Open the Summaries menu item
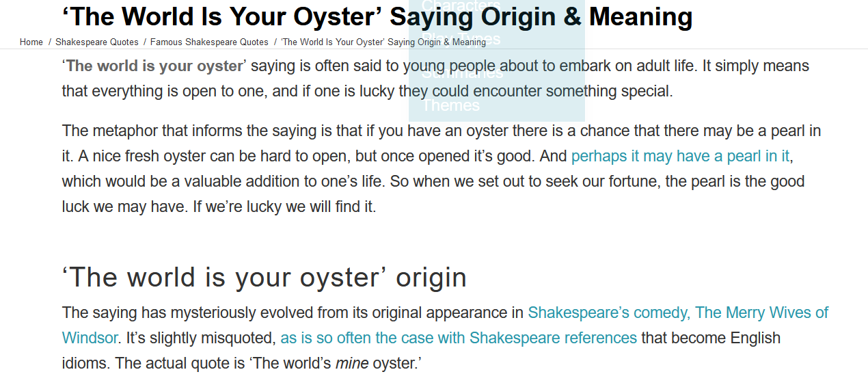The height and width of the screenshot is (385, 868). click(462, 72)
